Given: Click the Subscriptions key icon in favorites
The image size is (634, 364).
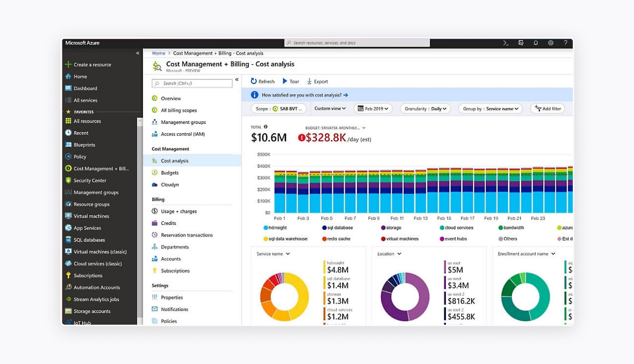Looking at the screenshot, I should (x=68, y=275).
